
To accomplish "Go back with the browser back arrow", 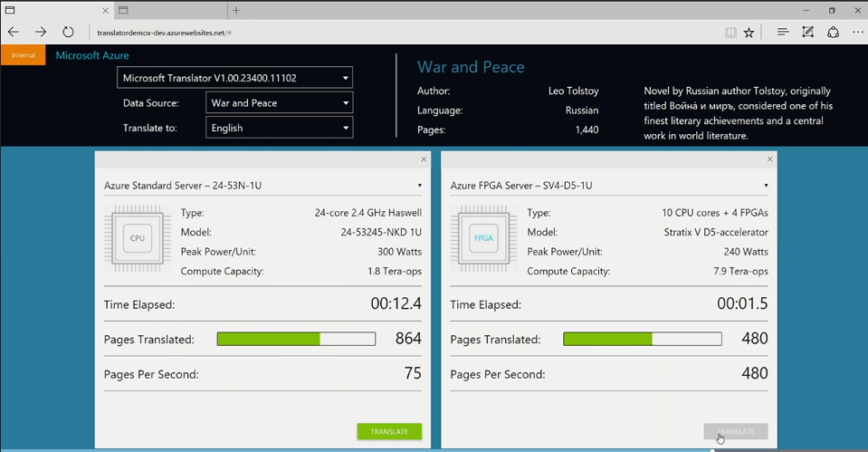I will tap(14, 32).
